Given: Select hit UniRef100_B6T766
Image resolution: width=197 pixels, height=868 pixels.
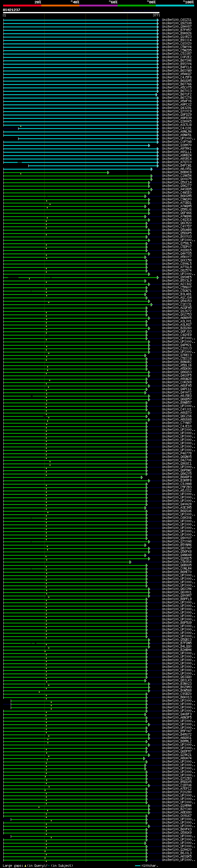Looking at the screenshot, I should [176, 84].
